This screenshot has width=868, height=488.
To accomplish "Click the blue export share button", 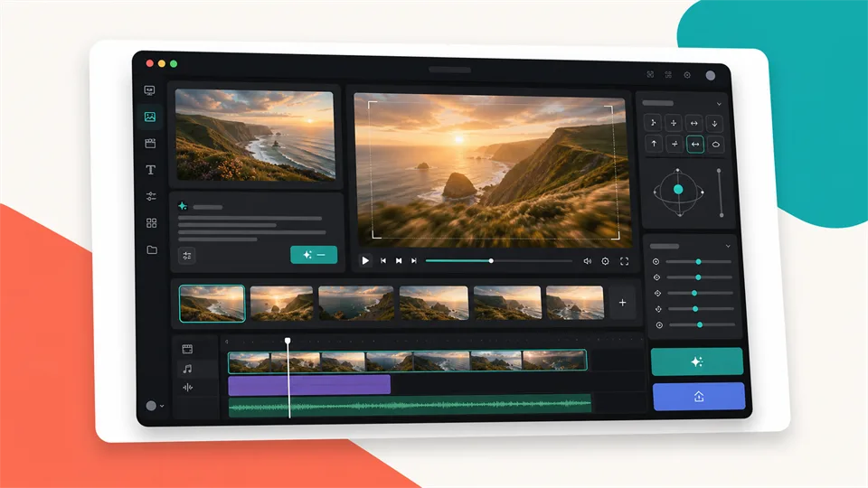I will 699,396.
